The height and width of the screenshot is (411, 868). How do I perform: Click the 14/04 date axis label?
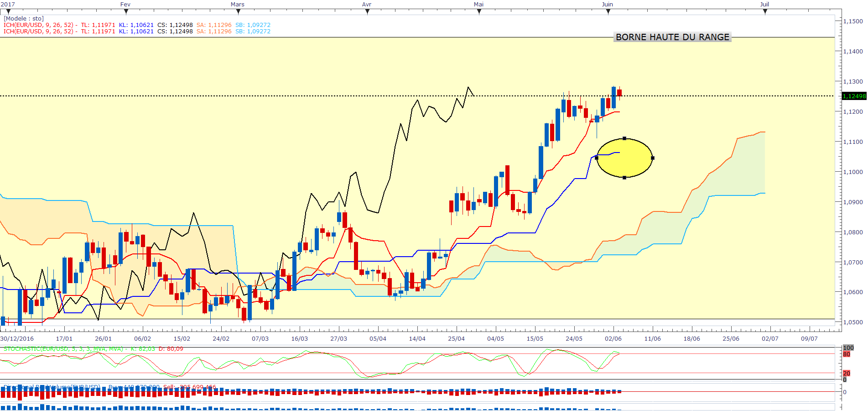pyautogui.click(x=417, y=339)
